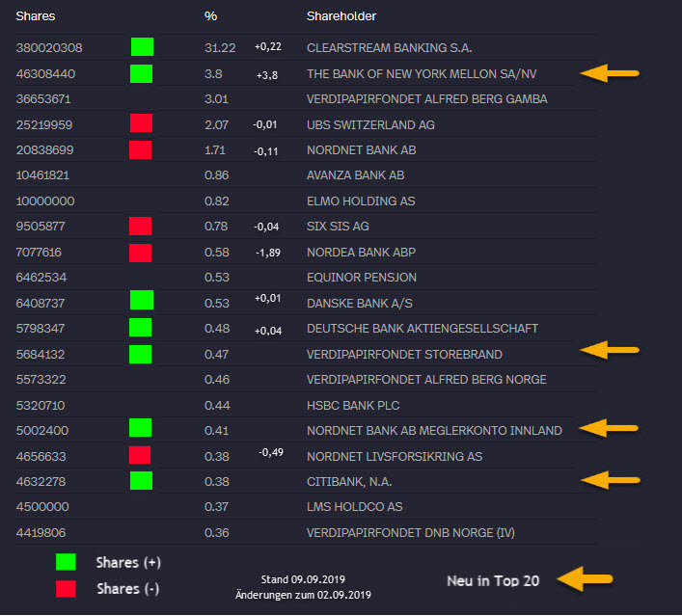Select NORDEA BANK ABP name
682x616 pixels.
pos(362,253)
